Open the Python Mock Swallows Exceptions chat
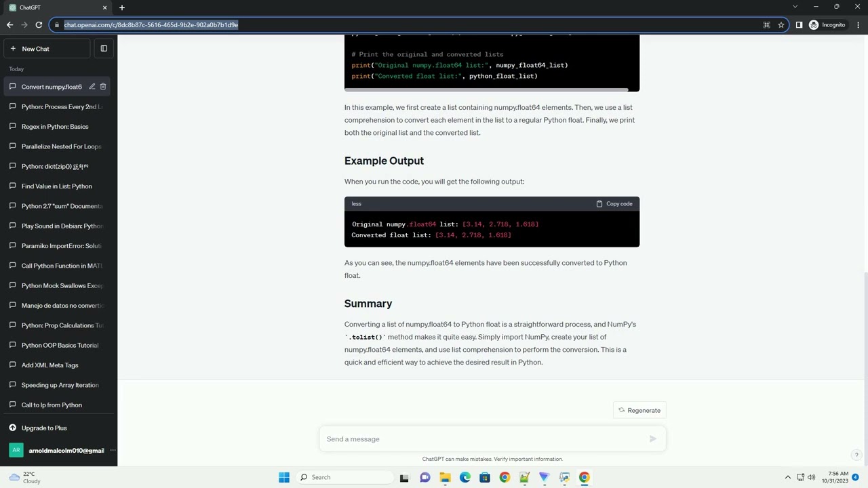 coord(58,285)
